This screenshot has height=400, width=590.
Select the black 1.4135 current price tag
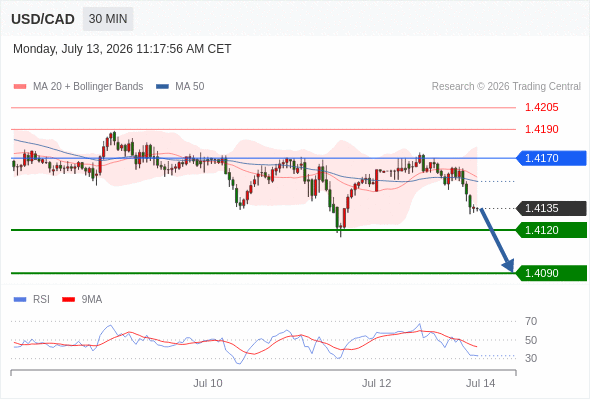(x=551, y=208)
